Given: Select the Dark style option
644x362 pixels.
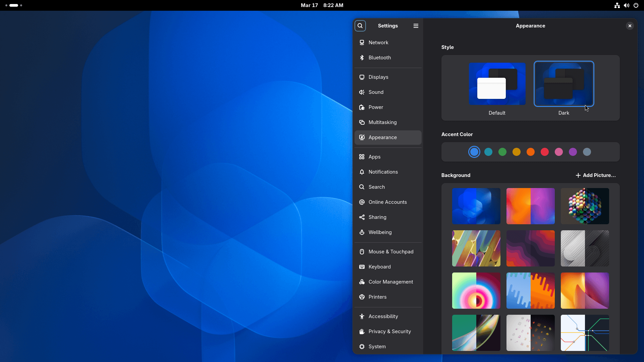Looking at the screenshot, I should [563, 84].
